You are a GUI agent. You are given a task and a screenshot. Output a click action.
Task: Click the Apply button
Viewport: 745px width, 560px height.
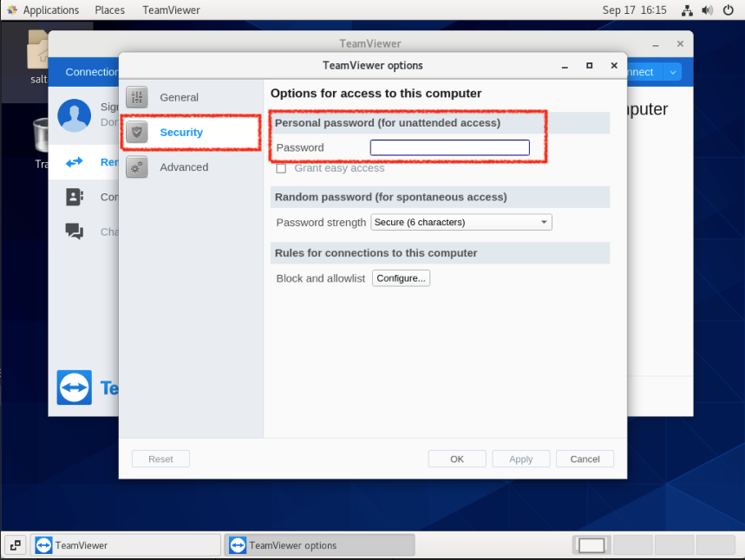(520, 459)
